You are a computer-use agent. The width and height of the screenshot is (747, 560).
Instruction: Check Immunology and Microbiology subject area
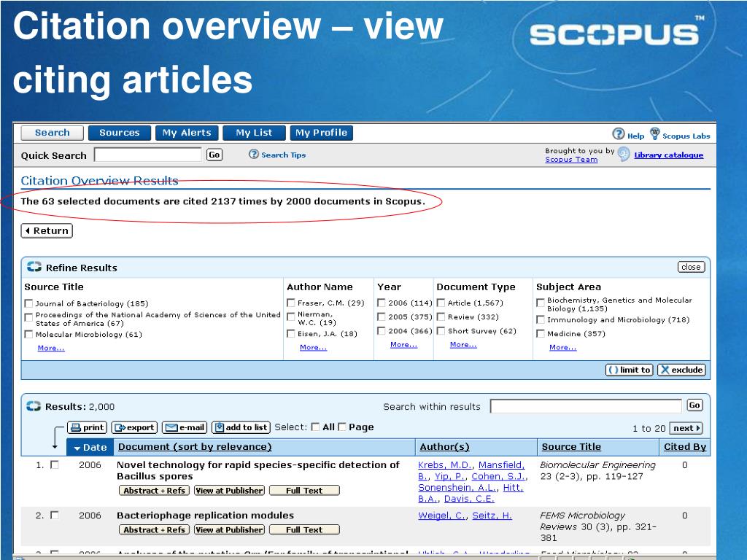click(541, 320)
